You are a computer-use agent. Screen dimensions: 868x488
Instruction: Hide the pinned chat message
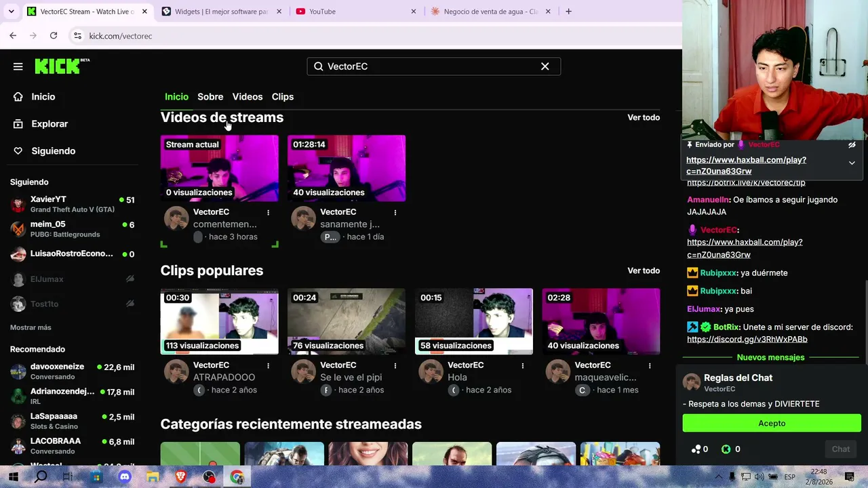pyautogui.click(x=852, y=144)
